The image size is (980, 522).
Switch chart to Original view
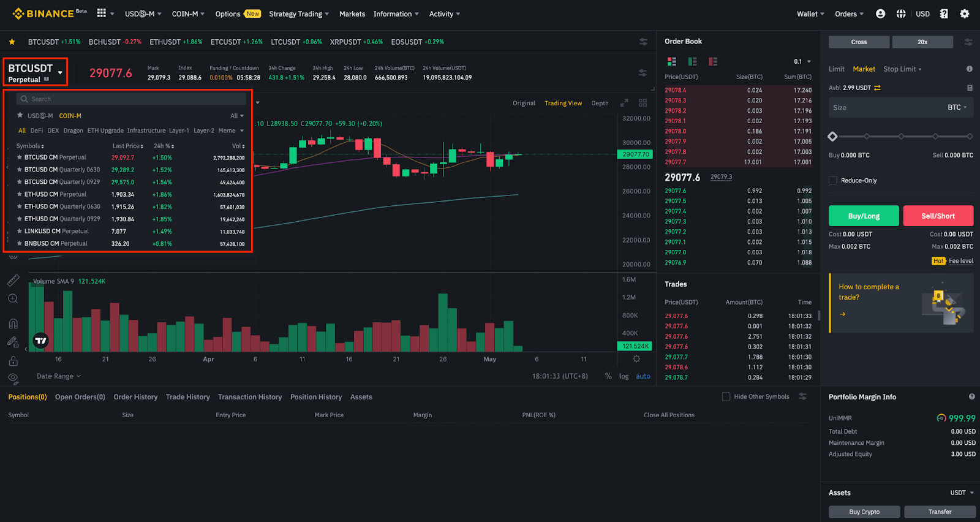coord(524,103)
